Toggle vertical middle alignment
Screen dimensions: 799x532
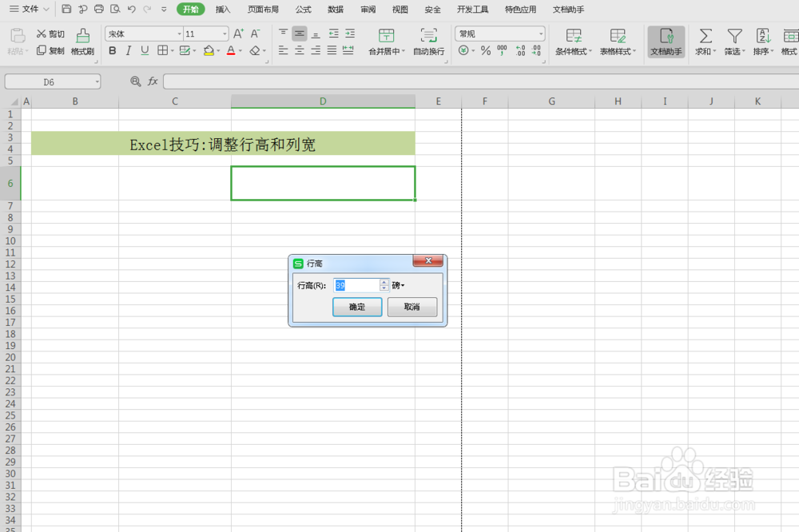tap(300, 34)
